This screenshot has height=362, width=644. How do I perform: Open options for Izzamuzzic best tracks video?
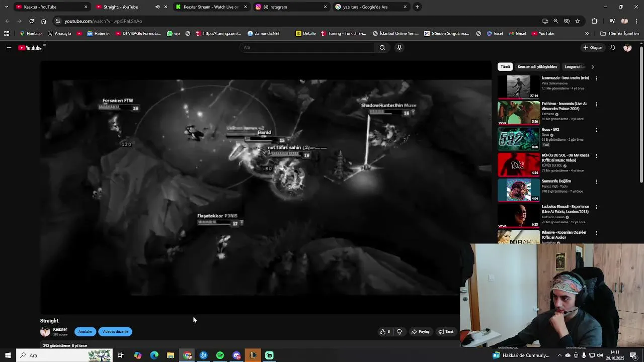[x=597, y=78]
